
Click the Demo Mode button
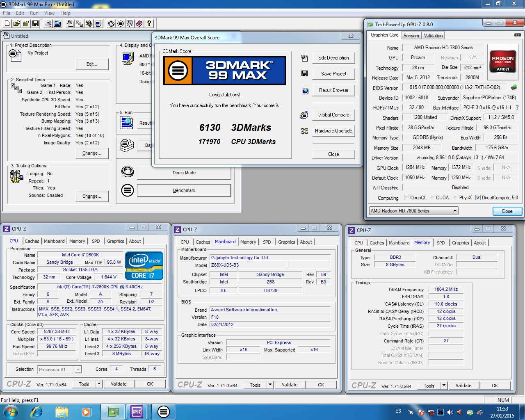tap(184, 173)
